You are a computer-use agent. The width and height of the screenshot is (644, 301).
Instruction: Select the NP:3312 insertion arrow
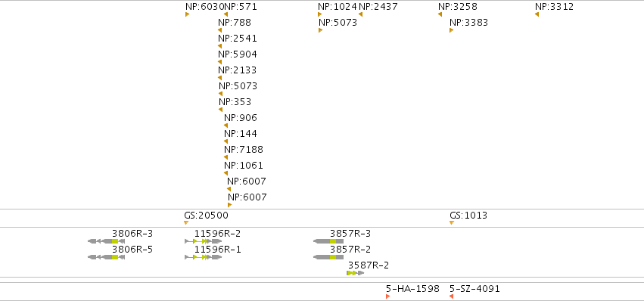click(537, 14)
